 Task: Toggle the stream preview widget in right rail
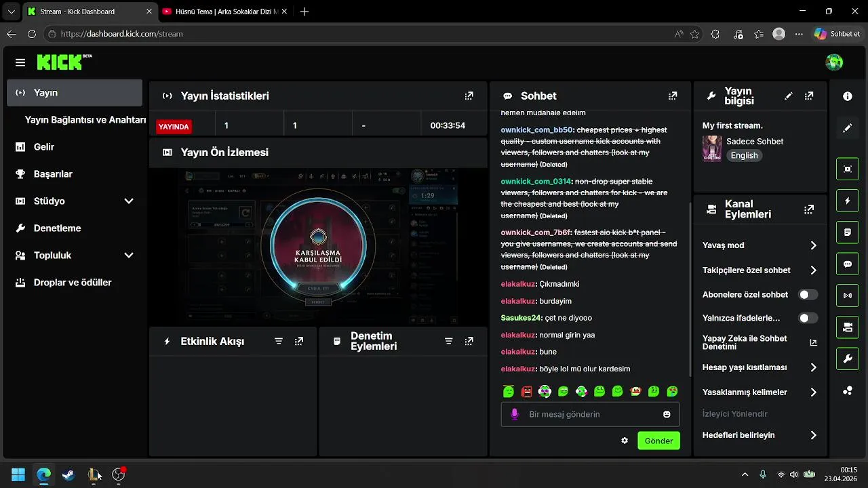point(848,169)
